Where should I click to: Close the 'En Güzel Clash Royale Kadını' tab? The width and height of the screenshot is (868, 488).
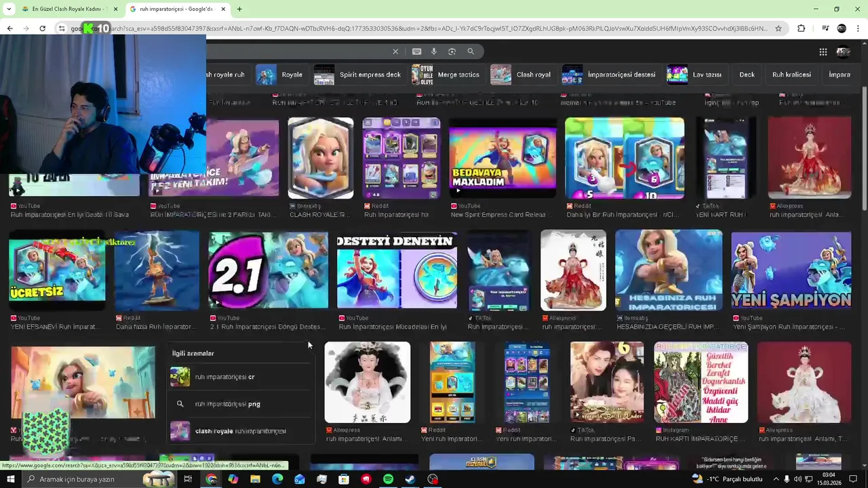[115, 9]
